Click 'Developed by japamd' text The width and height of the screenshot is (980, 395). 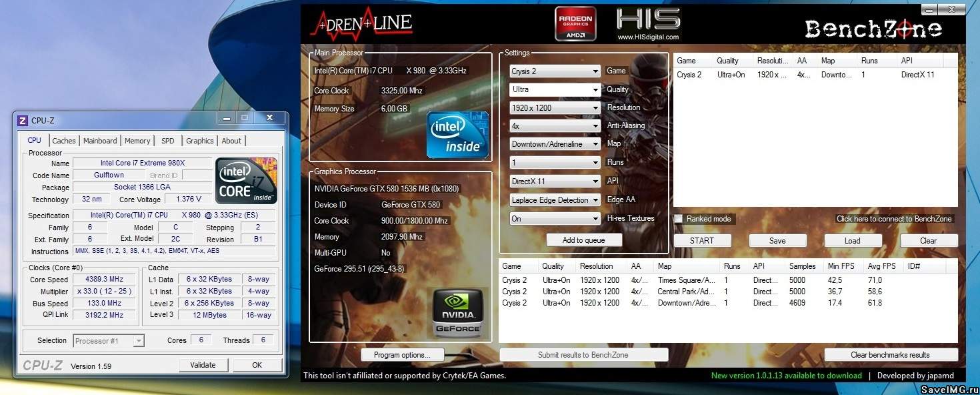click(915, 376)
